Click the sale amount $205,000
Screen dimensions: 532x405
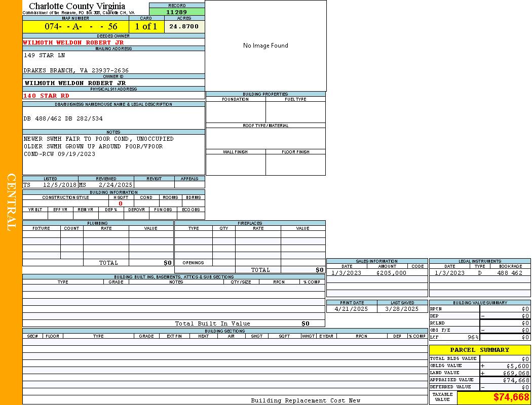coord(391,273)
